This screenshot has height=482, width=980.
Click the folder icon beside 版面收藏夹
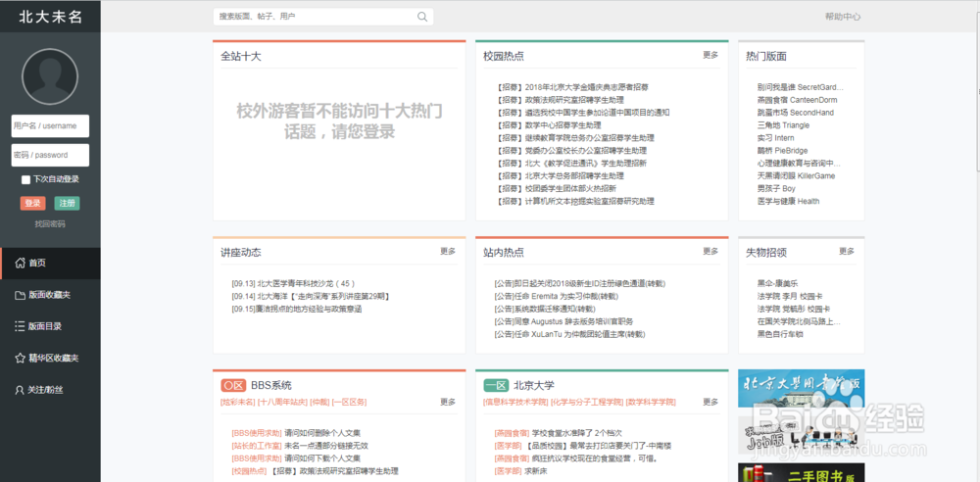pos(20,295)
